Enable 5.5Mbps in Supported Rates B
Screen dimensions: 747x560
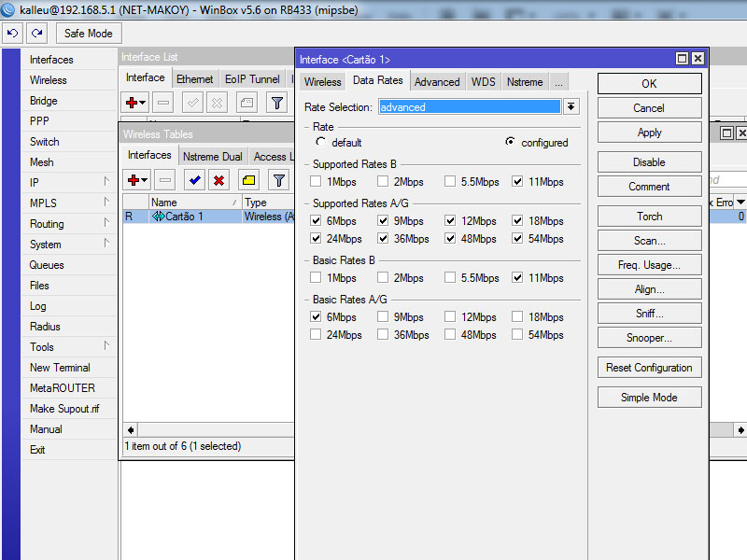(450, 181)
